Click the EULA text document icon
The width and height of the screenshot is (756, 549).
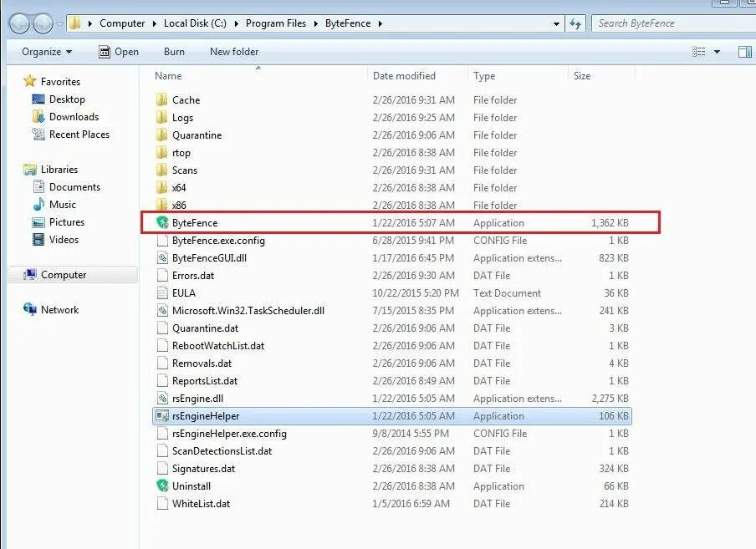[x=162, y=292]
